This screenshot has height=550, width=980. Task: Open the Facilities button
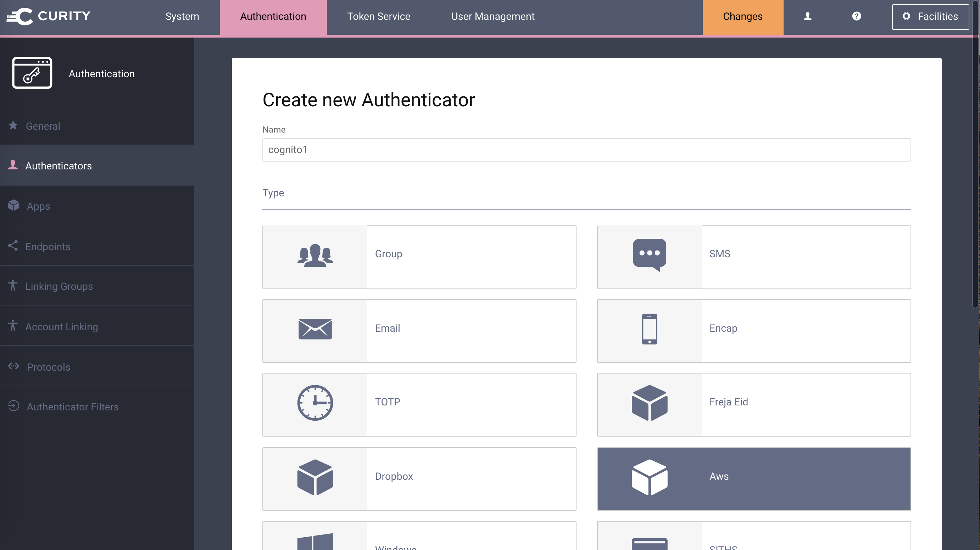pyautogui.click(x=930, y=16)
